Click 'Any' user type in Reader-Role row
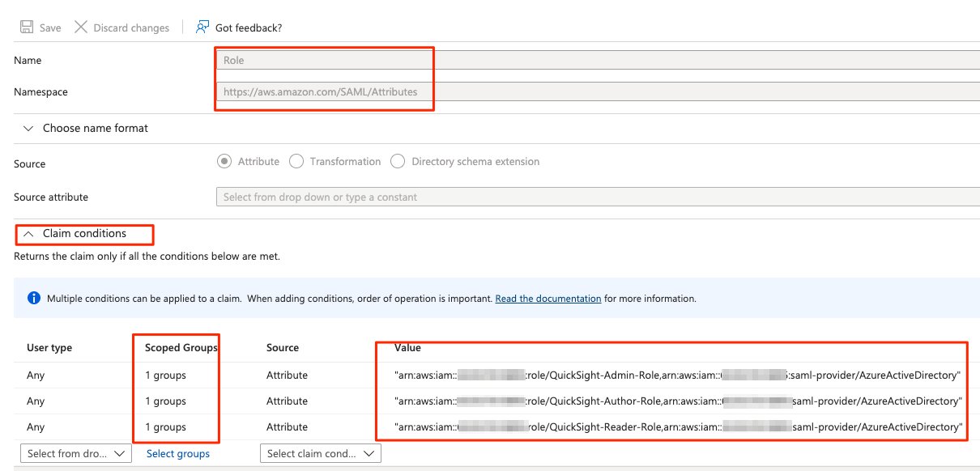This screenshot has height=471, width=980. tap(36, 427)
